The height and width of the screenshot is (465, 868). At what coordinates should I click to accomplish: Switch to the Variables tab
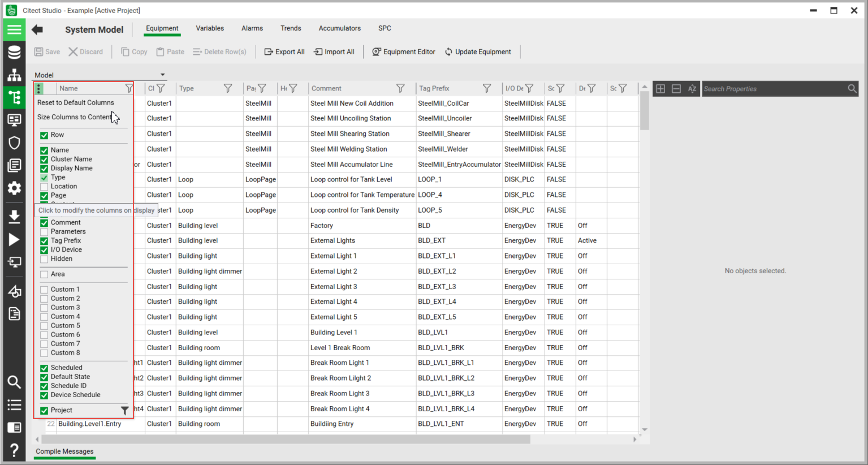[210, 28]
